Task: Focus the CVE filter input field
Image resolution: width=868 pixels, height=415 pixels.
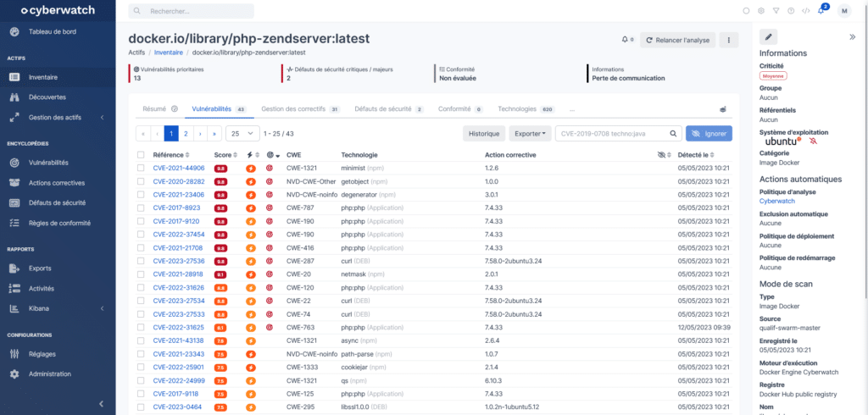Action: [611, 133]
